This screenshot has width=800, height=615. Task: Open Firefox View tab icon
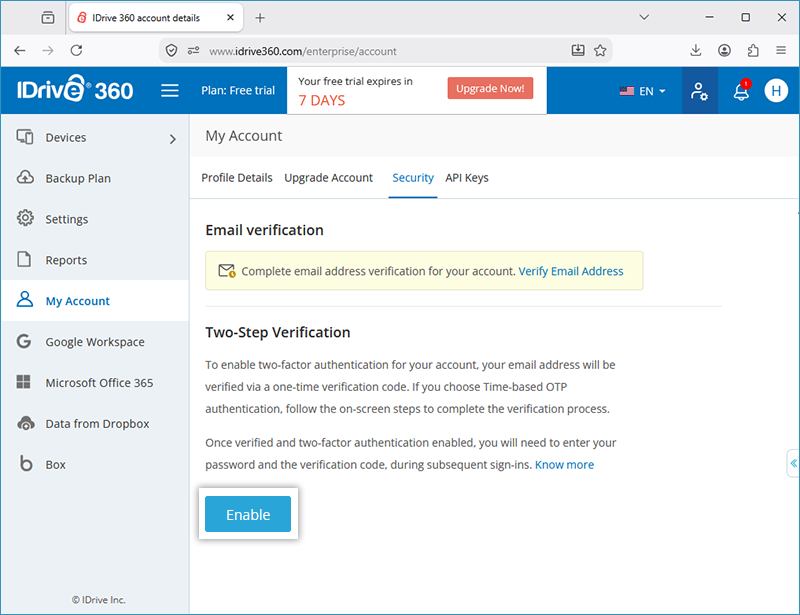click(48, 18)
